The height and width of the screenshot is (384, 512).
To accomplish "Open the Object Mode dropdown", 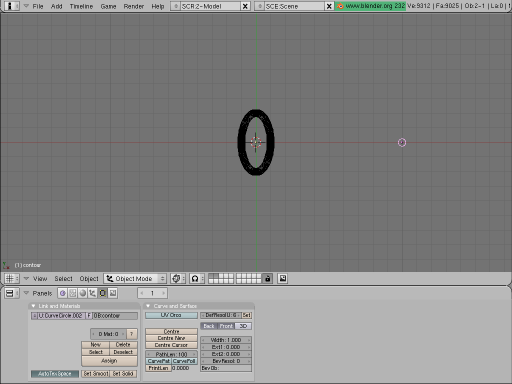I will [x=135, y=278].
